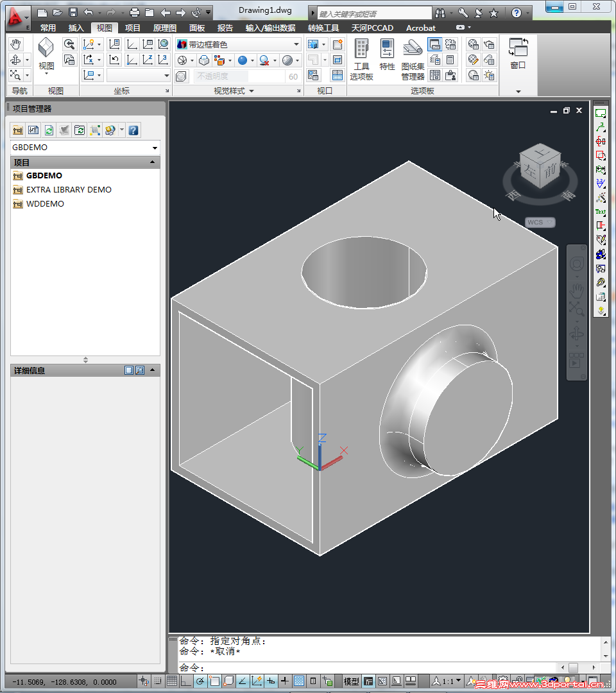
Task: Open the 天河PCCAD ribbon tab
Action: [x=372, y=28]
